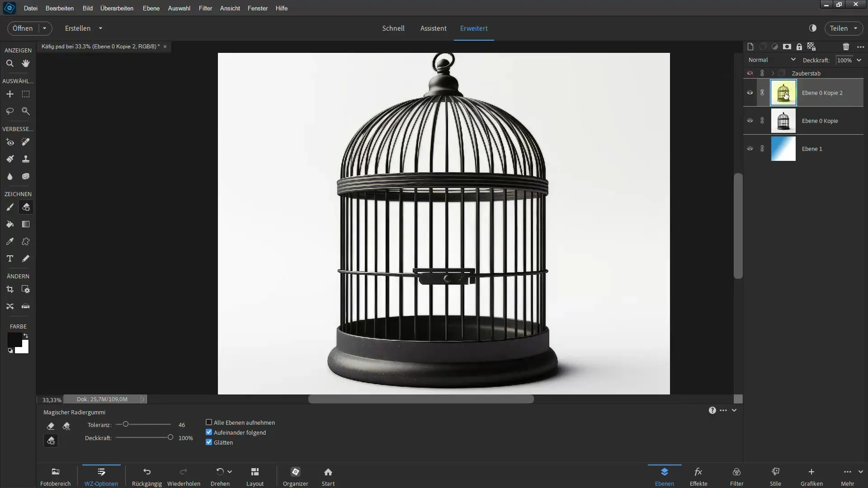
Task: Toggle visibility of Ebene 1 layer
Action: 750,148
